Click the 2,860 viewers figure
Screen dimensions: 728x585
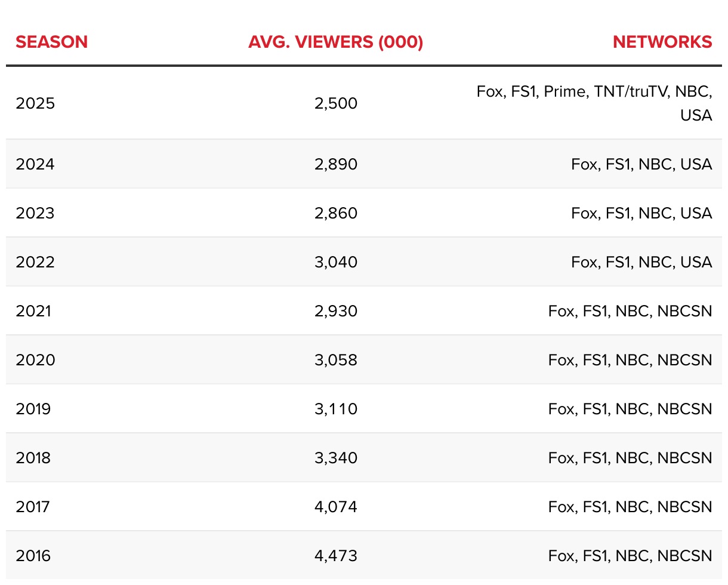point(336,213)
